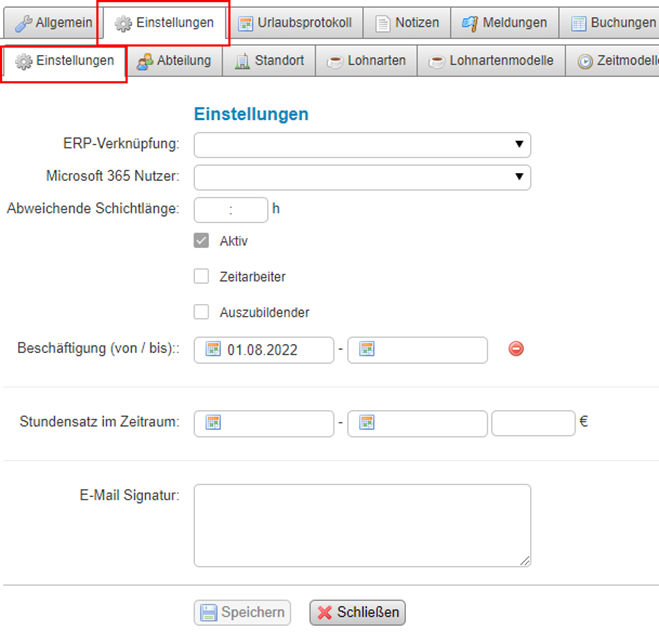
Task: Open calendar for Stundensatz end date
Action: pyautogui.click(x=367, y=422)
